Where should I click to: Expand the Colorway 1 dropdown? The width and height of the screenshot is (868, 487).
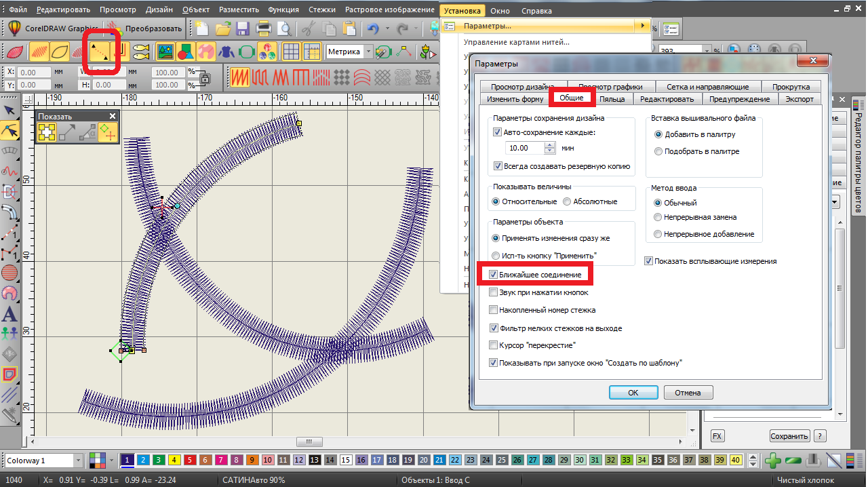[78, 461]
